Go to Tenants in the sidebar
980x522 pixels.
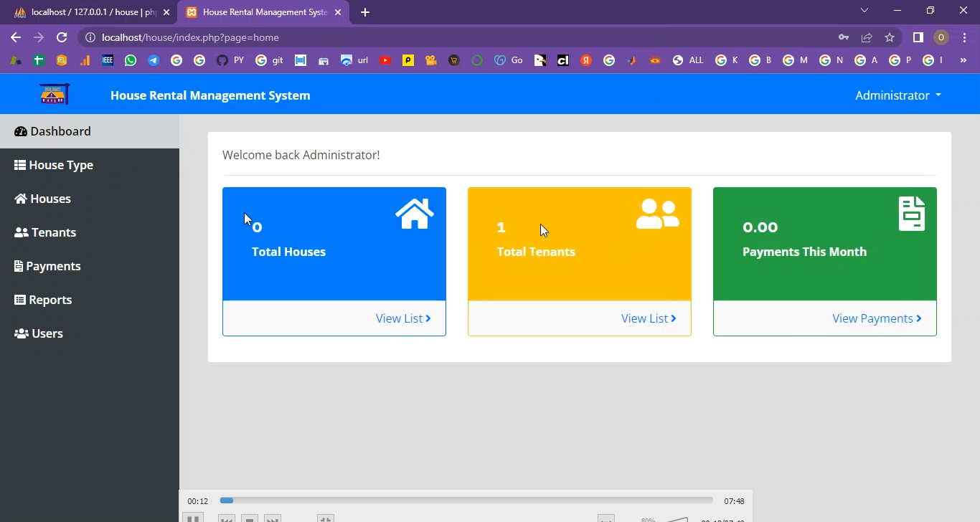90,232
